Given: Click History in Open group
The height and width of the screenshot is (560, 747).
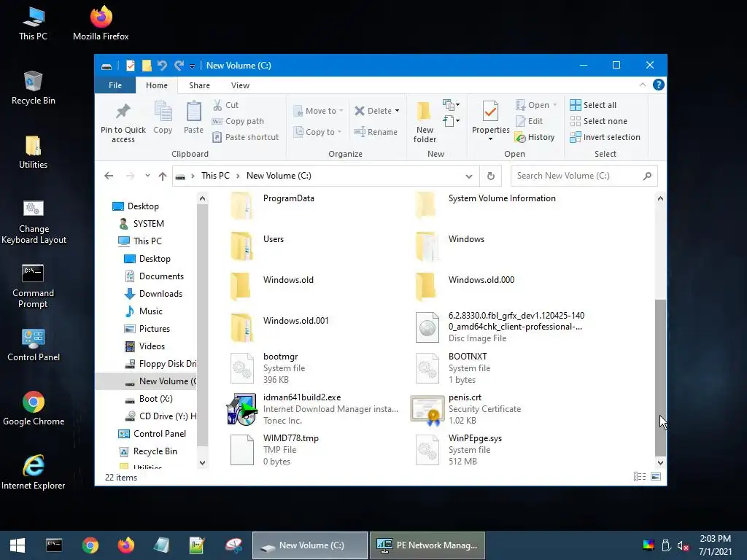Looking at the screenshot, I should pyautogui.click(x=535, y=137).
